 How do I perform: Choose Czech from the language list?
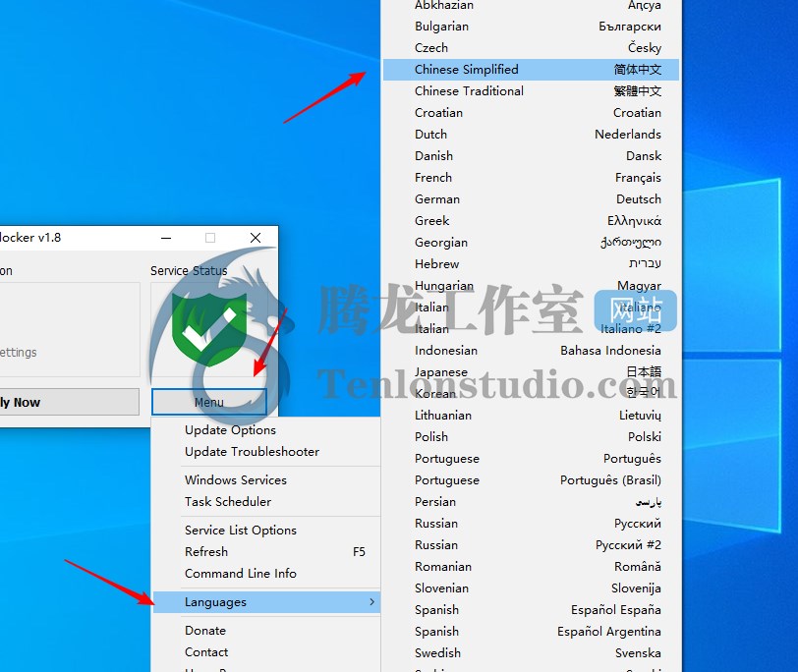[x=531, y=48]
